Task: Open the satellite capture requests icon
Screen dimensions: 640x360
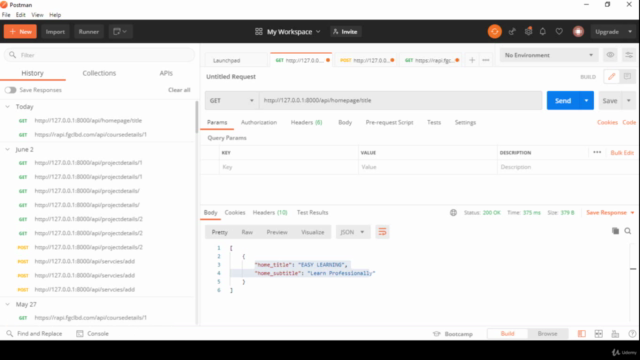Action: coord(512,31)
